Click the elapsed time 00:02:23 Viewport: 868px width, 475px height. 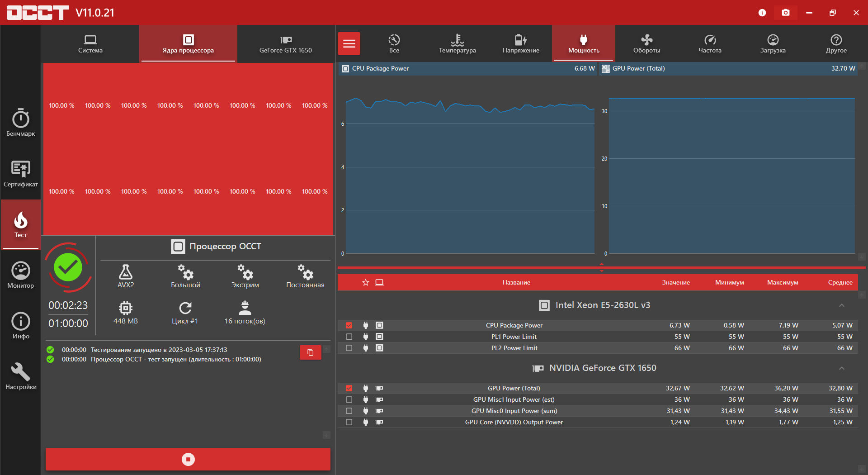68,305
